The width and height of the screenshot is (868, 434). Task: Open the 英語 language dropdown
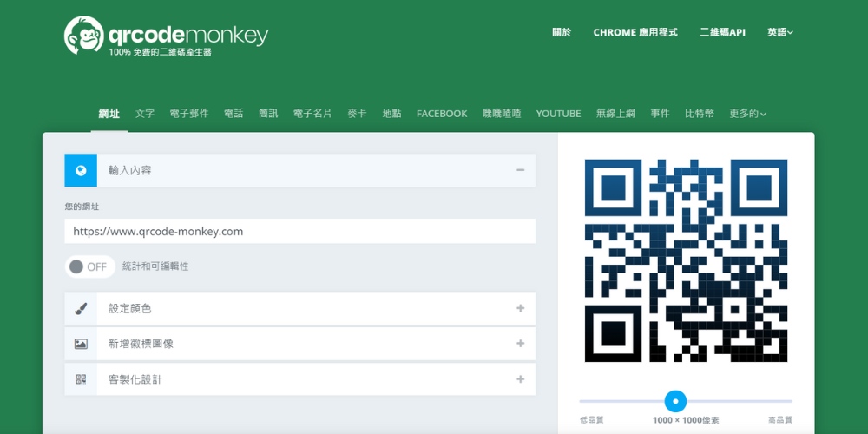[780, 33]
